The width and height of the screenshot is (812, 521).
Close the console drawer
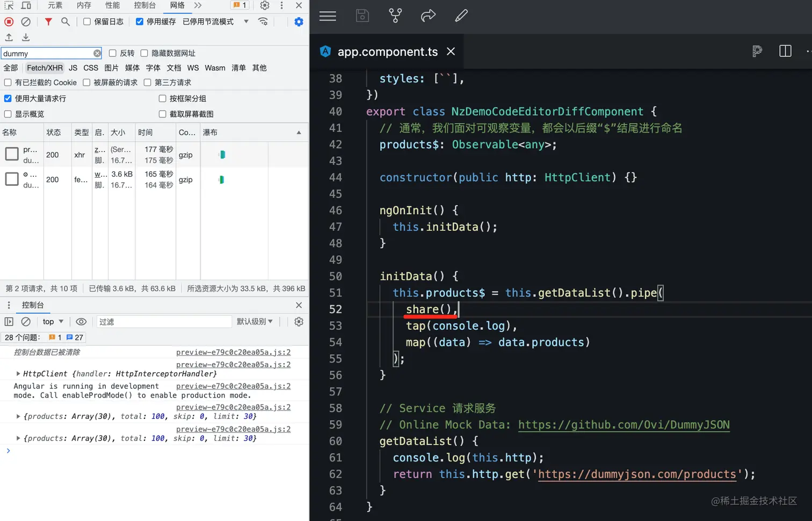point(299,305)
